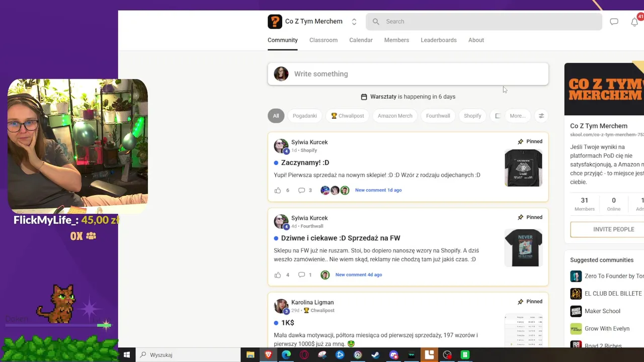Image resolution: width=644 pixels, height=362 pixels.
Task: Click the 31 Members count
Action: tap(585, 204)
